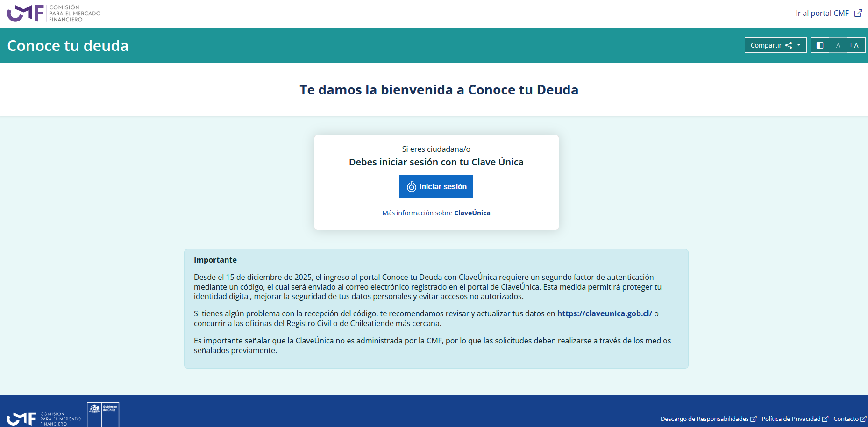868x427 pixels.
Task: Click the Gobierno de Chile logo
Action: [103, 415]
